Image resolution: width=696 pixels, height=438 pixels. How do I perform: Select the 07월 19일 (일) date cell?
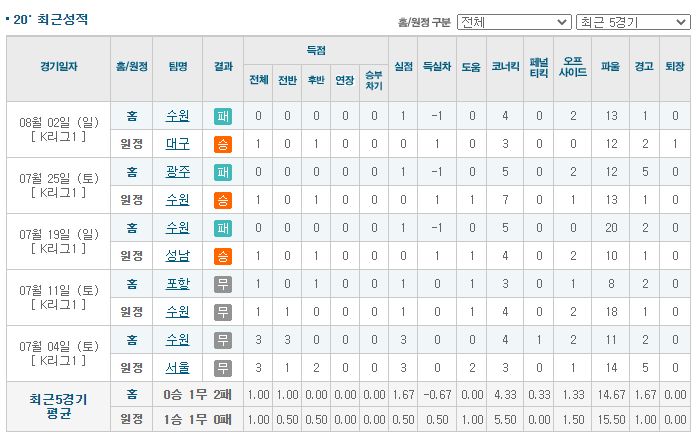(59, 241)
